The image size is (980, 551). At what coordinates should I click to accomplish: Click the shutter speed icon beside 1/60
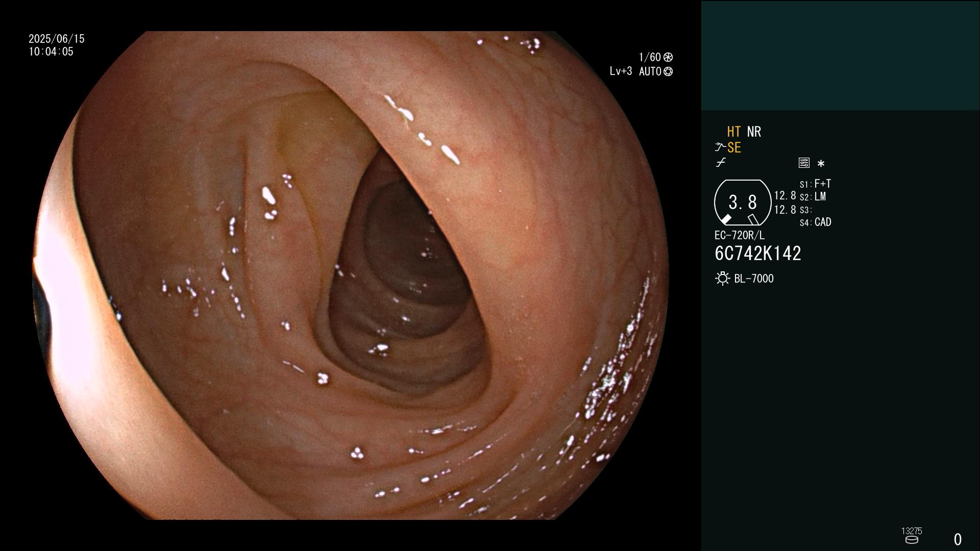point(668,57)
